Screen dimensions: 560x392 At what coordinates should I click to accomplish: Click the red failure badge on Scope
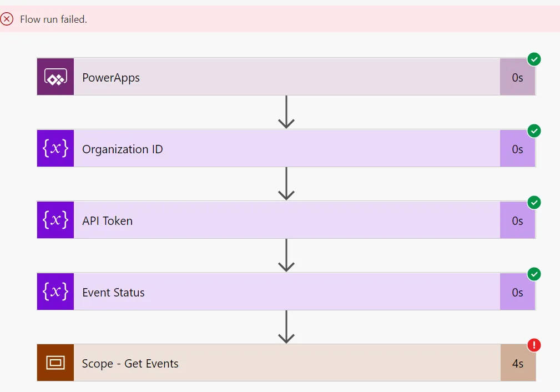(x=534, y=345)
